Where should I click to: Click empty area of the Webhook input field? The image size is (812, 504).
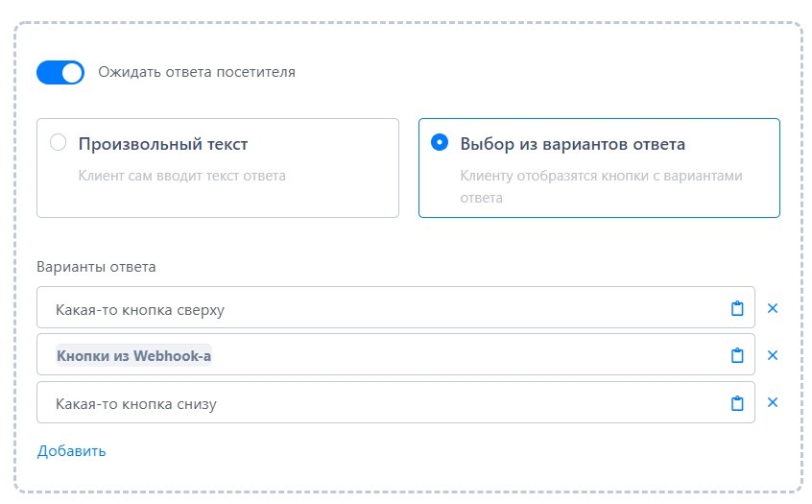click(461, 356)
